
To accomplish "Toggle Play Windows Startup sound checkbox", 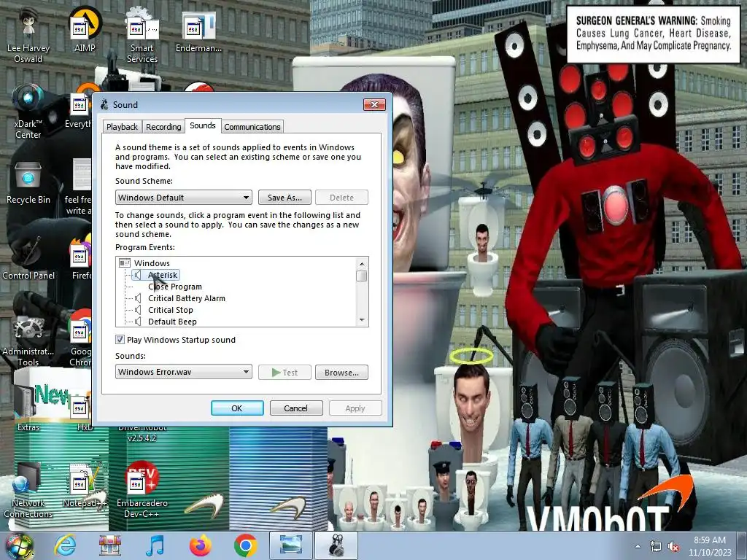I will 120,340.
